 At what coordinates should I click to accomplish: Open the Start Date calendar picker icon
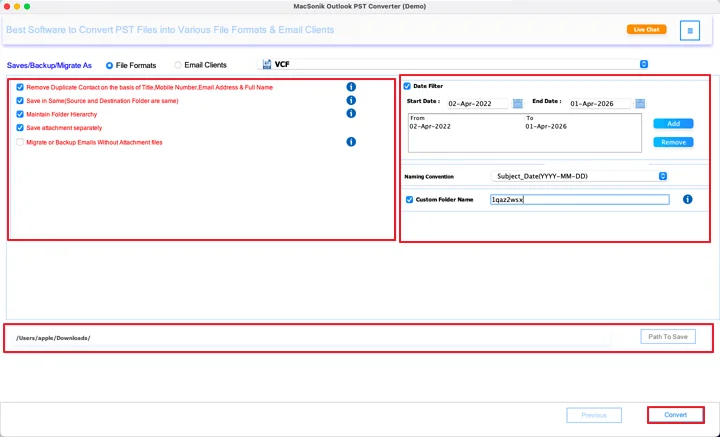point(518,103)
